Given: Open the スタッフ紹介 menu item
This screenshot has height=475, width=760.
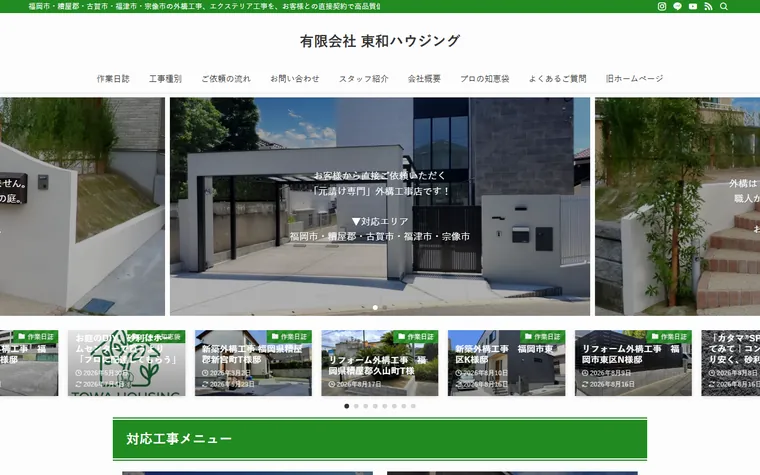Looking at the screenshot, I should (364, 79).
